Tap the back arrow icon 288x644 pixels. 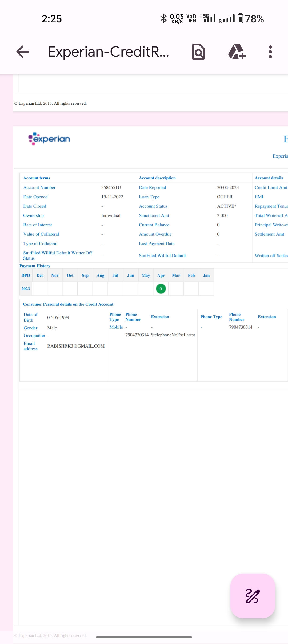(22, 52)
